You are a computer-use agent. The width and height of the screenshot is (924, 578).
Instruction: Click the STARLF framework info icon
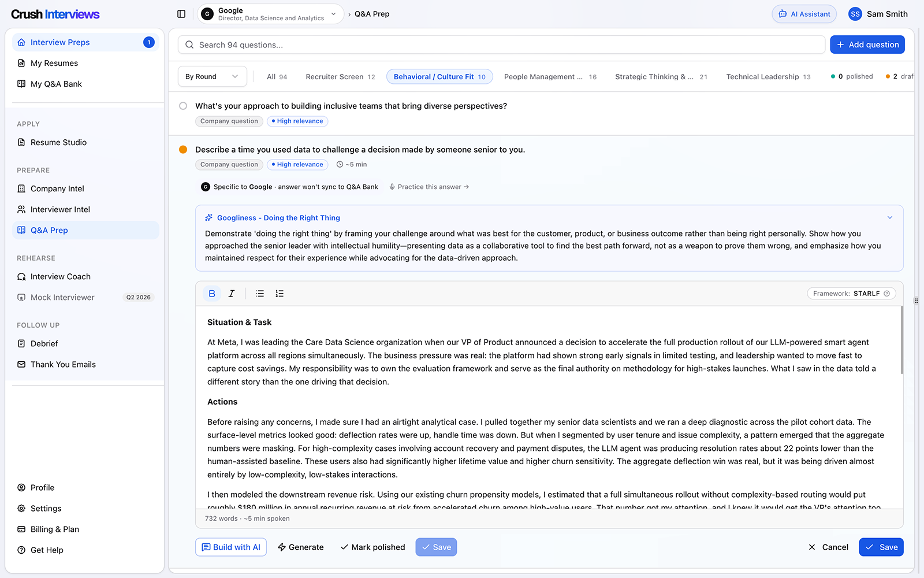[x=887, y=294]
